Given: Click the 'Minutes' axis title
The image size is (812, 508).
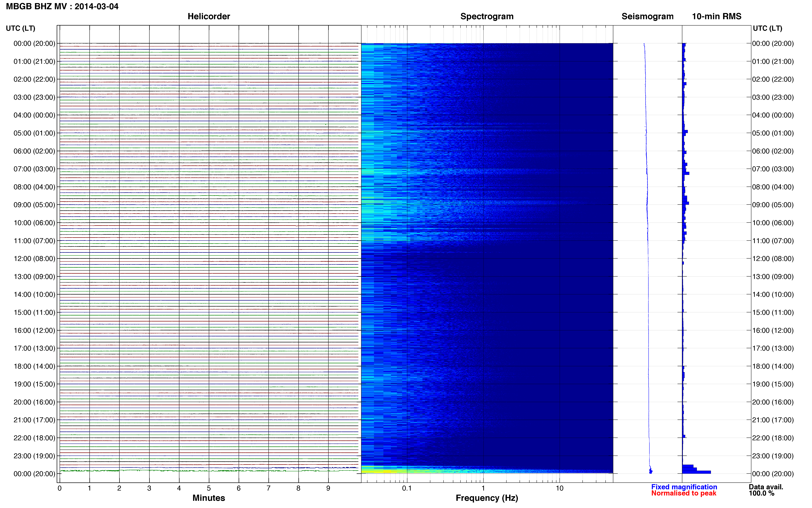Looking at the screenshot, I should tap(208, 498).
